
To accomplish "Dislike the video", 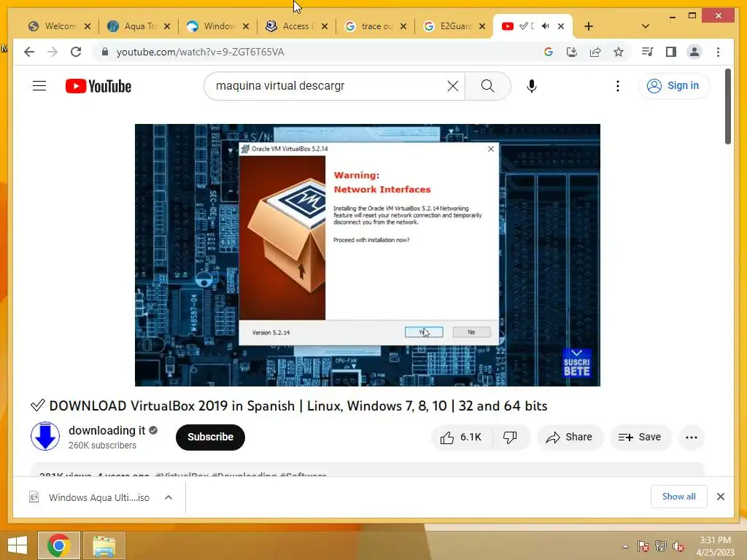I will [x=510, y=437].
